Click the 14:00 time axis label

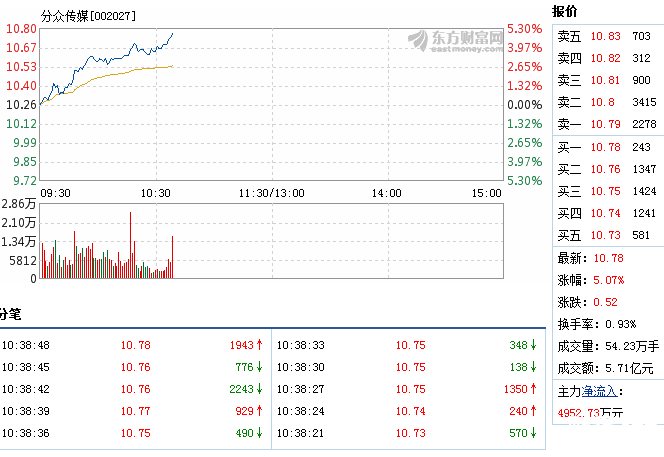pyautogui.click(x=387, y=194)
